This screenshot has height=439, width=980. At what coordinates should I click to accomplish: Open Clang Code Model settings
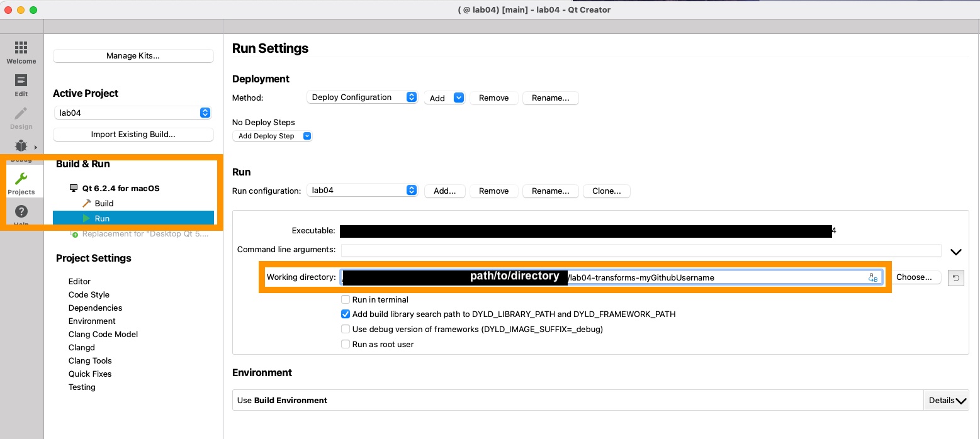click(103, 334)
